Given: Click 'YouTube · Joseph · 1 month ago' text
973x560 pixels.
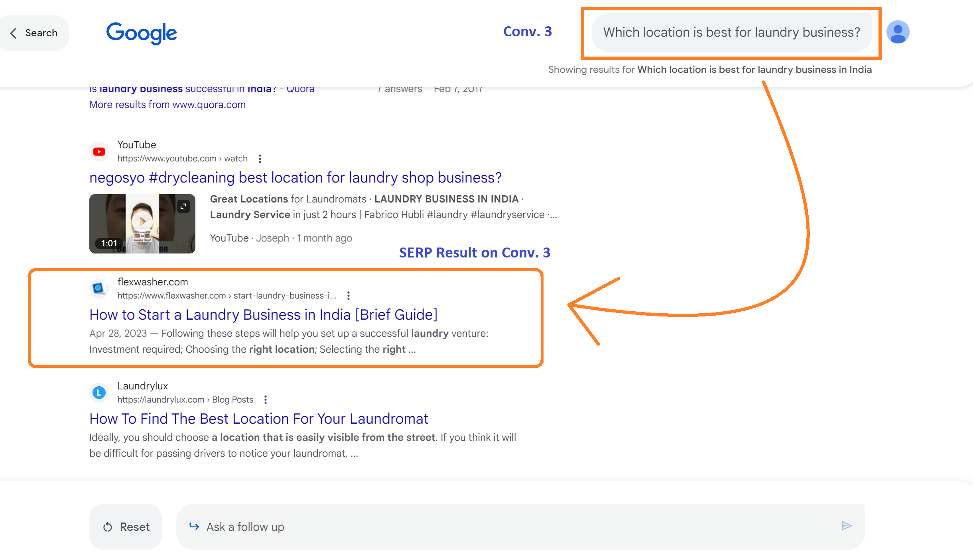Looking at the screenshot, I should click(281, 238).
